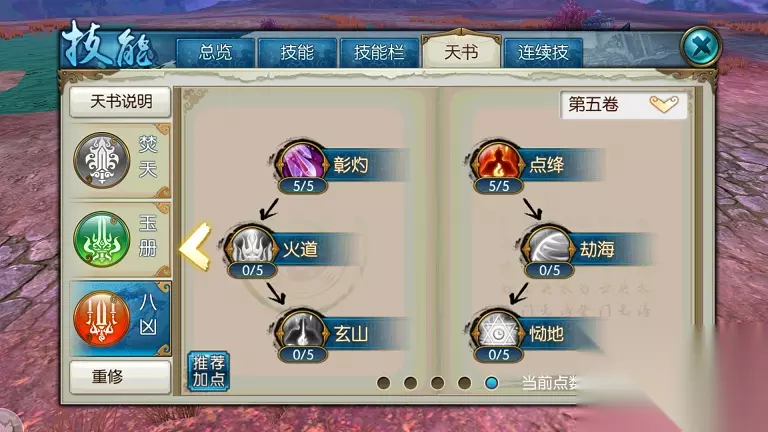The width and height of the screenshot is (768, 432).
Task: Choose the 火道 skill node icon
Action: [x=252, y=247]
